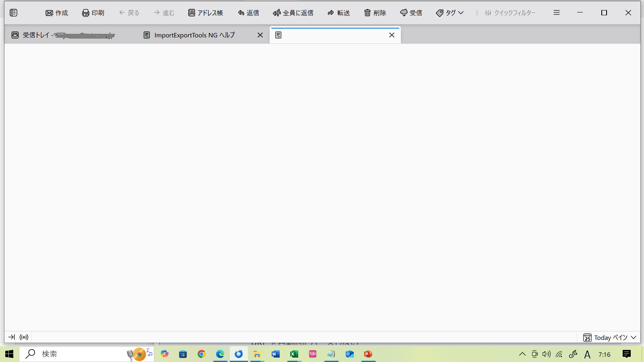
Task: Click the 返信 reply button
Action: [x=248, y=13]
